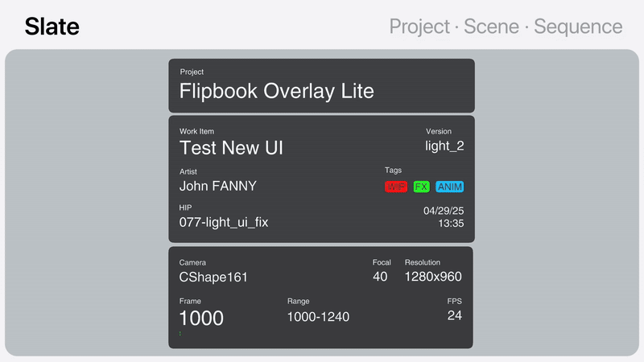Click the resolution value 1280x960

coord(433,277)
